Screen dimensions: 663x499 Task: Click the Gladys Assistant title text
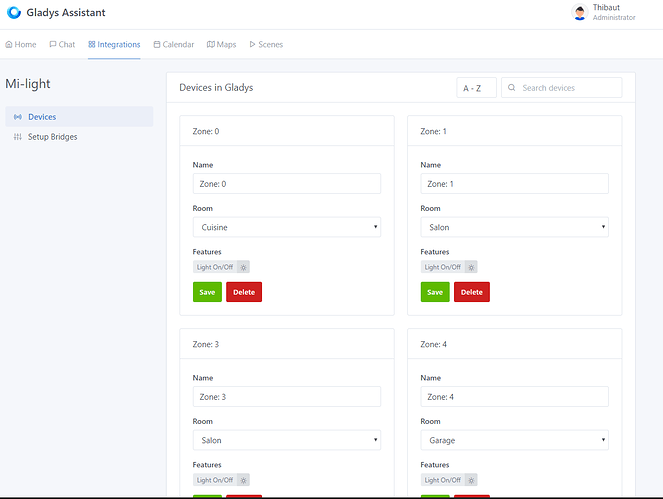pos(66,13)
